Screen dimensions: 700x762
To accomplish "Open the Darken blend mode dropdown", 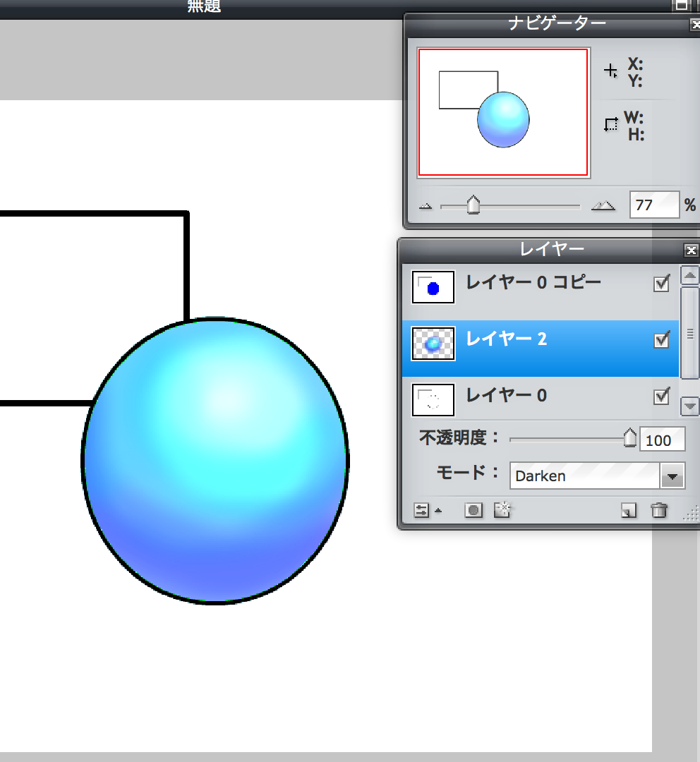I will [672, 476].
